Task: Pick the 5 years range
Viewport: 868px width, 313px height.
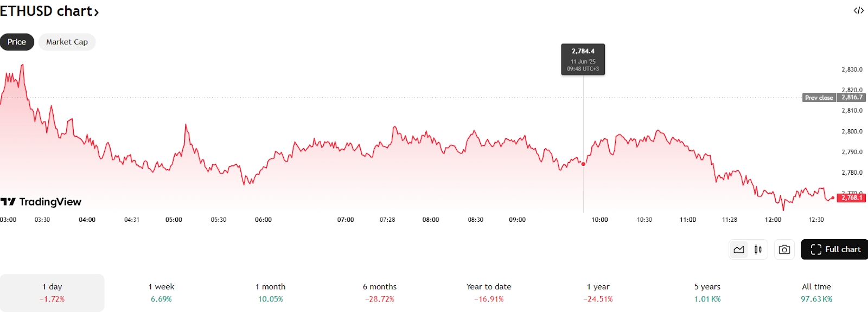Action: [707, 292]
